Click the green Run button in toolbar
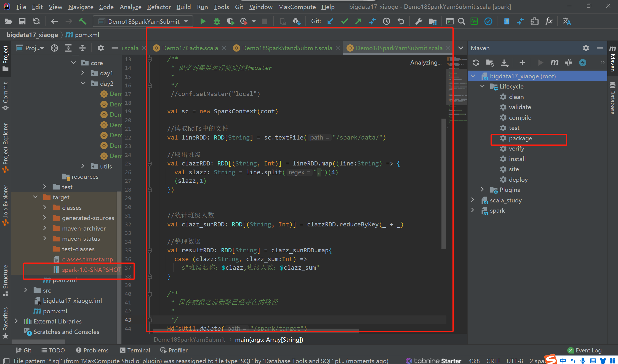Image resolution: width=618 pixels, height=364 pixels. coord(203,21)
